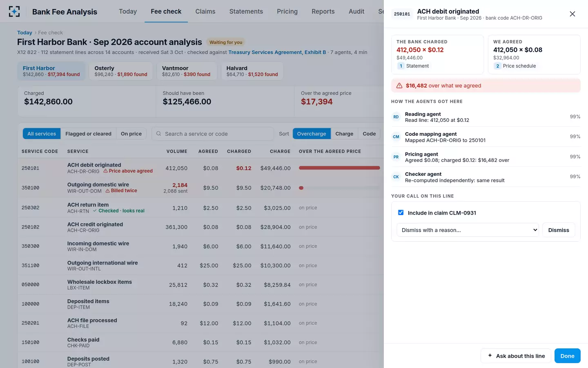This screenshot has height=368, width=588.
Task: Open the Claims tab
Action: click(x=205, y=11)
